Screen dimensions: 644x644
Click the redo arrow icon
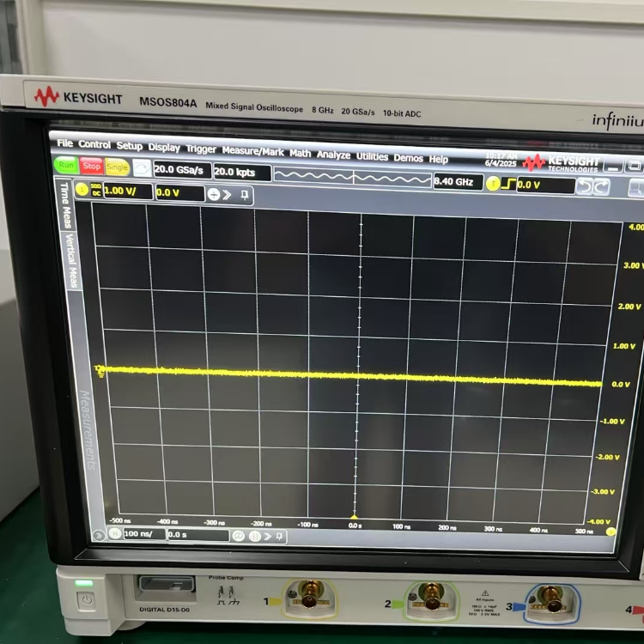601,187
